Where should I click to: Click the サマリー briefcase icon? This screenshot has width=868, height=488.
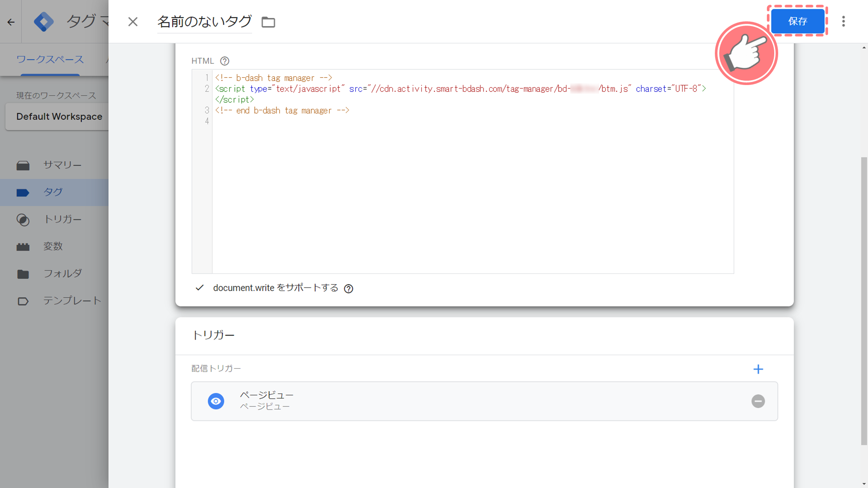pos(23,165)
